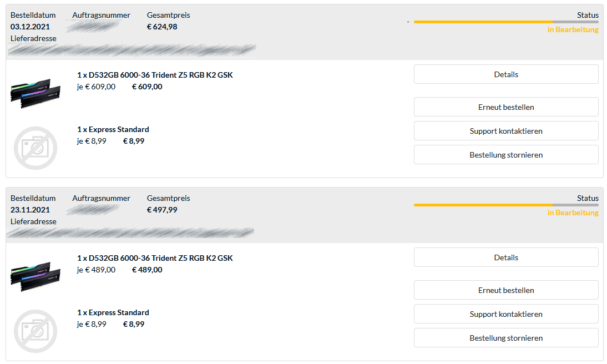This screenshot has height=364, width=607.
Task: Open Details for the 03.12.2021 order
Action: tap(506, 74)
